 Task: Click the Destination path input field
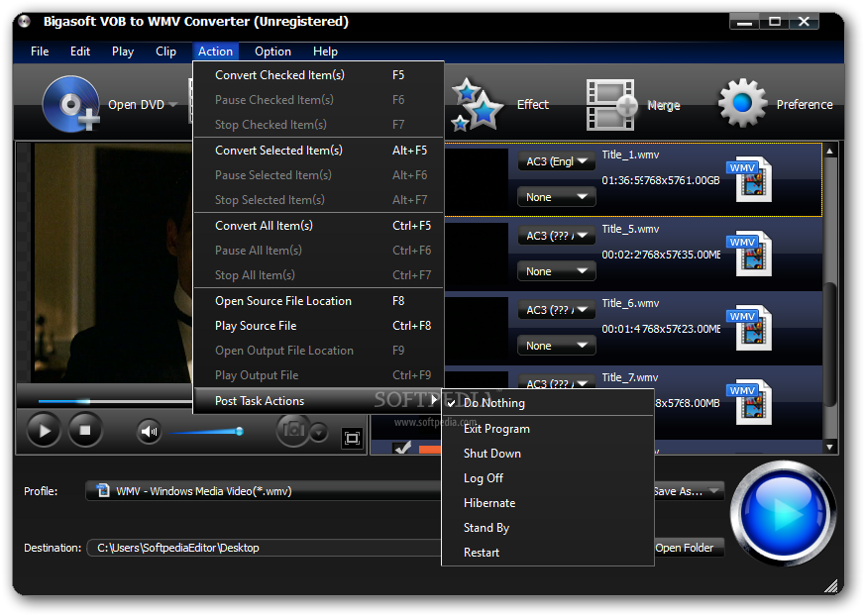point(265,548)
